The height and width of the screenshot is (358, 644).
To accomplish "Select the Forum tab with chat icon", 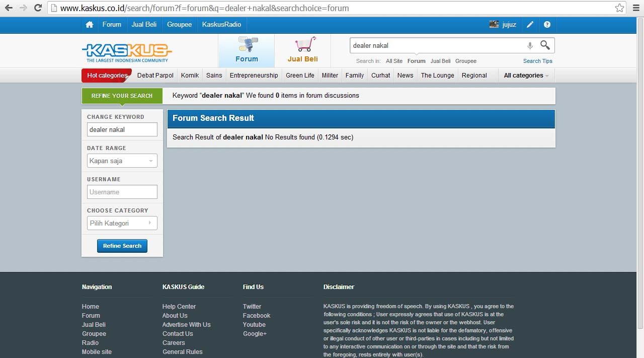I will click(x=247, y=50).
